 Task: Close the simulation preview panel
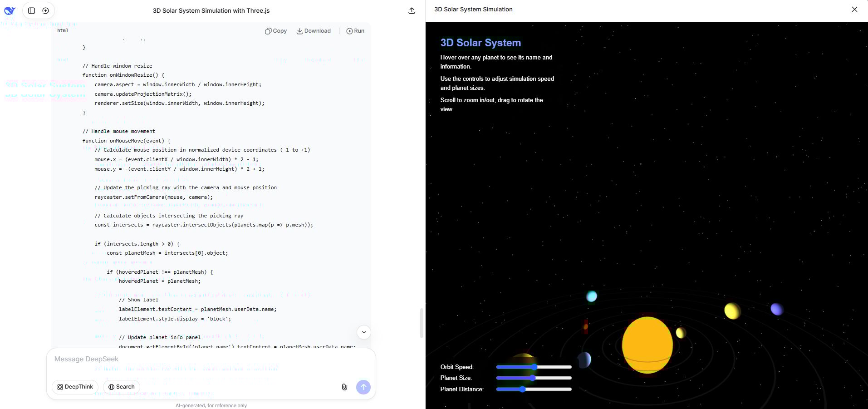tap(854, 9)
